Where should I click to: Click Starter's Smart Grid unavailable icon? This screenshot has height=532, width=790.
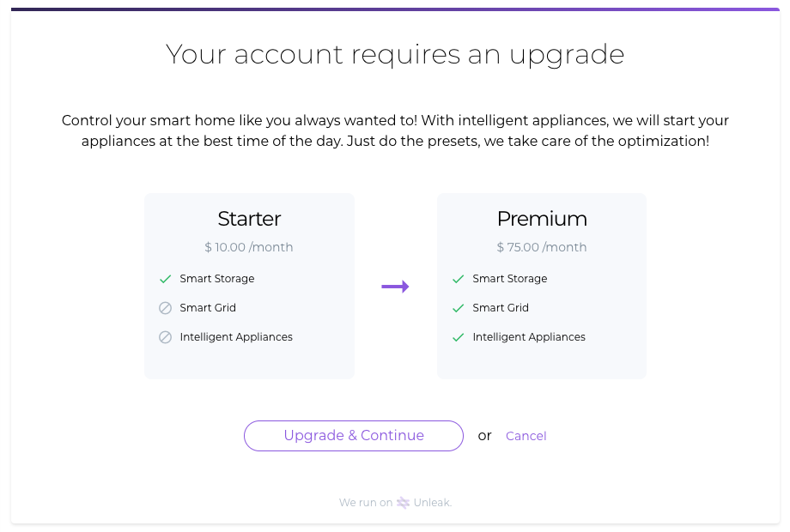coord(166,308)
